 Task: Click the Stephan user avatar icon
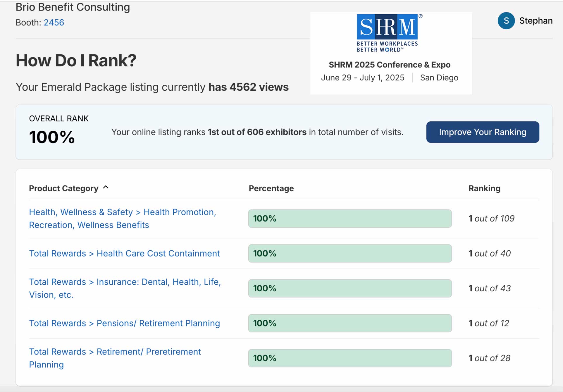click(x=506, y=21)
